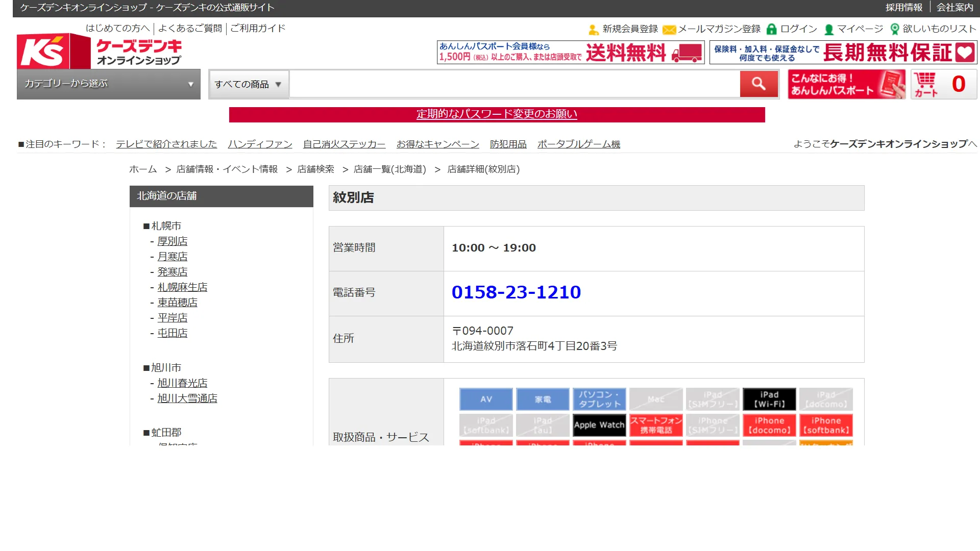Click the iPad [Wi-Fi] black badge
Image resolution: width=980 pixels, height=551 pixels.
(769, 399)
